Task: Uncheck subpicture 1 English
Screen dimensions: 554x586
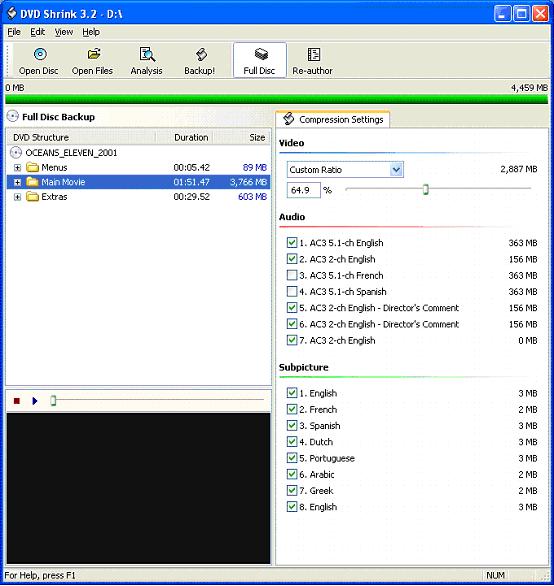Action: 292,393
